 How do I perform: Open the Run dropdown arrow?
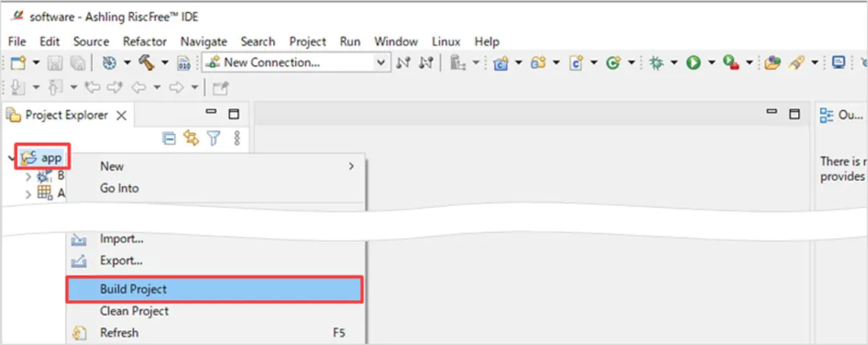point(711,64)
